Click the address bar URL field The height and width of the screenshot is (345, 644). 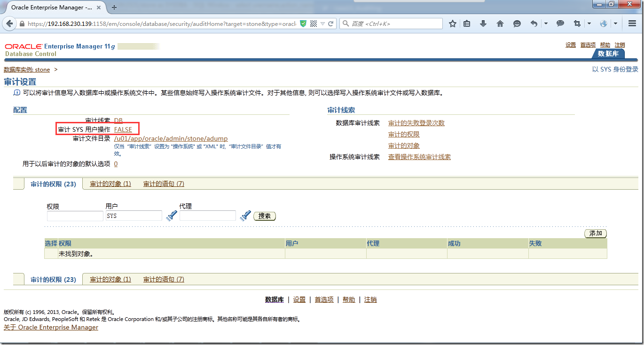point(162,24)
